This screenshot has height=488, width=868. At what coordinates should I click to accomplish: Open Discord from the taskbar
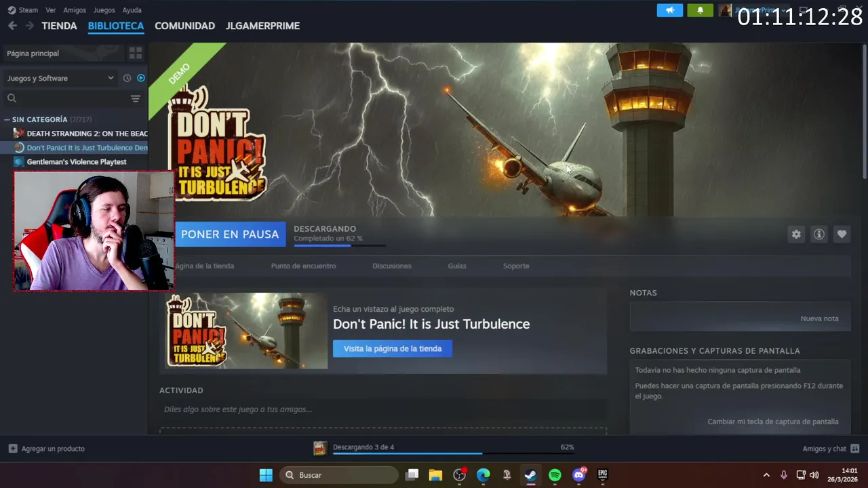click(578, 475)
